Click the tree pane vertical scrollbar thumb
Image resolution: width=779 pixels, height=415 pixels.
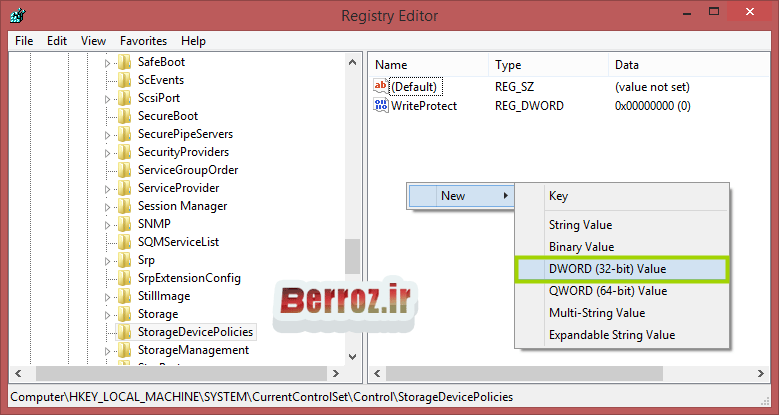(x=352, y=255)
